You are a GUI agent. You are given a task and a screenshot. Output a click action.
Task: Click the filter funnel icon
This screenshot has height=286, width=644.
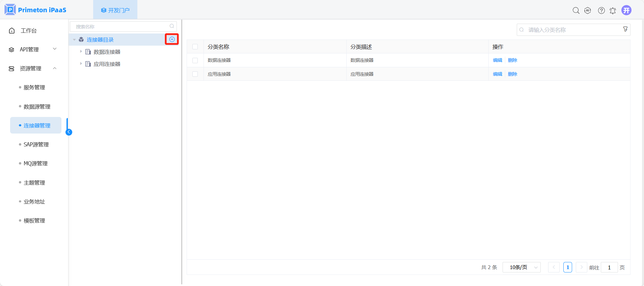(x=625, y=29)
